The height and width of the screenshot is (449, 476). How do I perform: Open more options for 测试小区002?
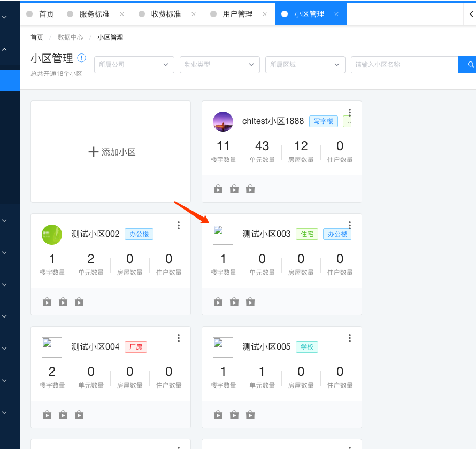(179, 226)
